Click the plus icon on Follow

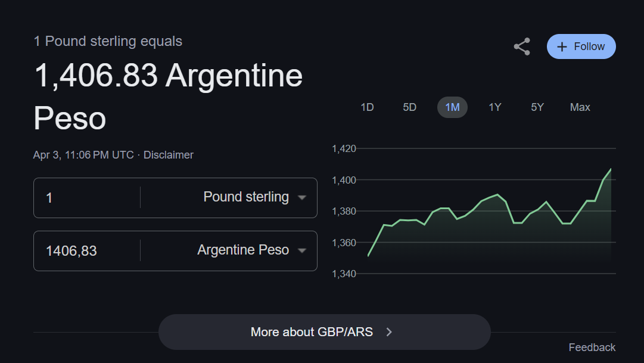tap(561, 46)
